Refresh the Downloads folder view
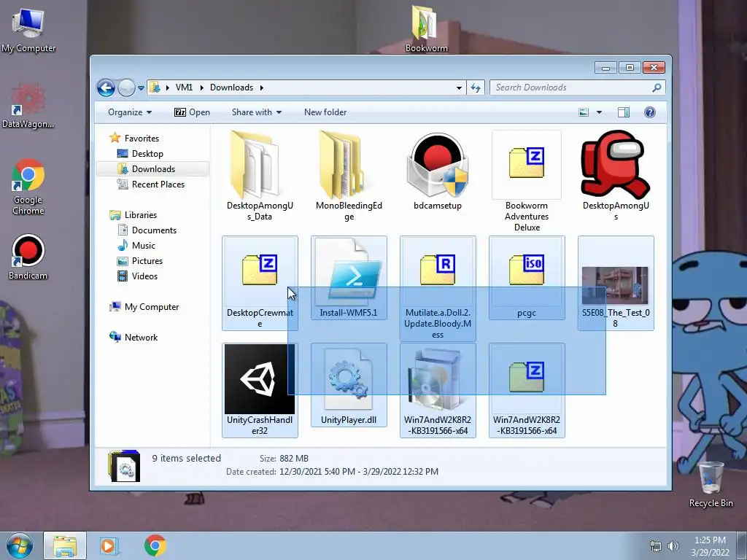747x560 pixels. pos(476,87)
